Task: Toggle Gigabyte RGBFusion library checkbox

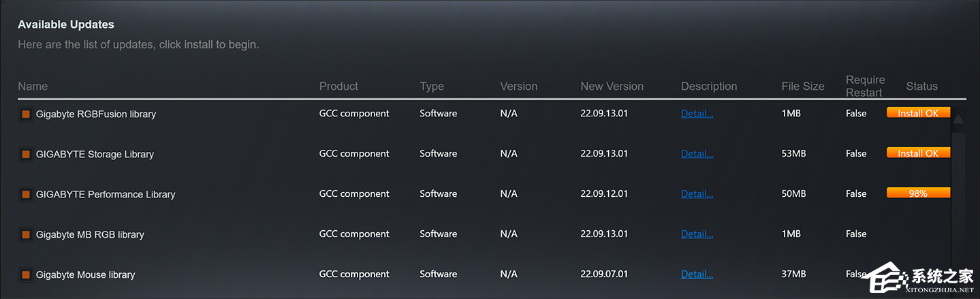Action: coord(26,114)
